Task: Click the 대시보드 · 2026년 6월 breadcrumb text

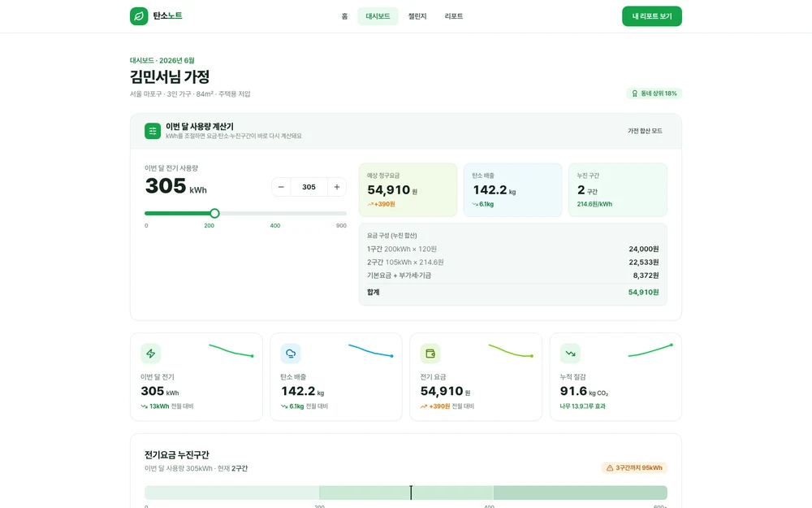Action: pos(162,61)
